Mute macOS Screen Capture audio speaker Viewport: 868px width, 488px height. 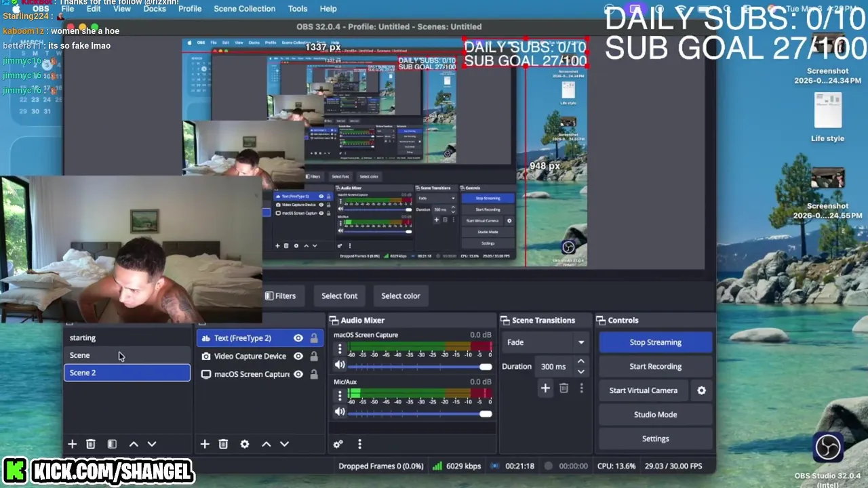click(x=340, y=365)
